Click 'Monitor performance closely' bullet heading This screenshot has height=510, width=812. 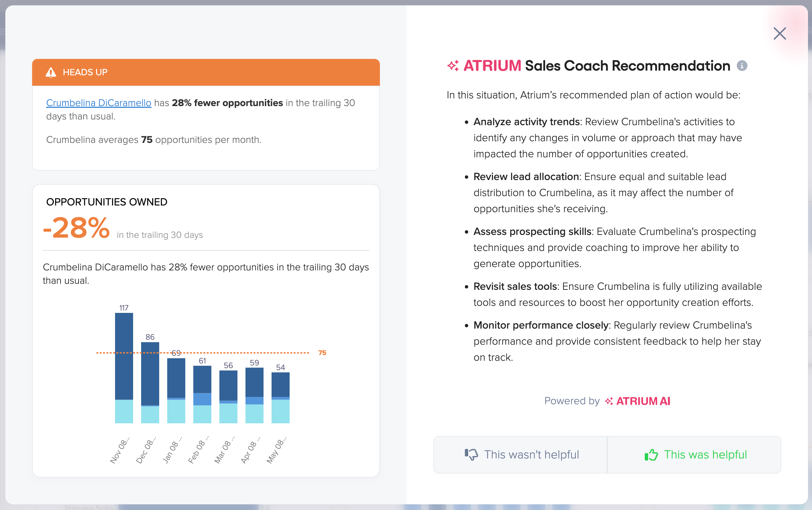click(541, 326)
